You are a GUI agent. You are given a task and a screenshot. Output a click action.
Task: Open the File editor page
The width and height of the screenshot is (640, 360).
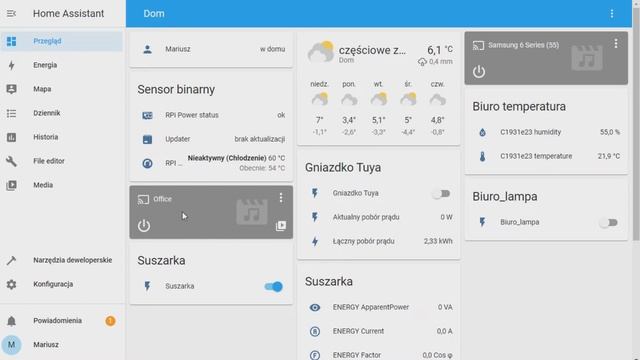point(62,161)
